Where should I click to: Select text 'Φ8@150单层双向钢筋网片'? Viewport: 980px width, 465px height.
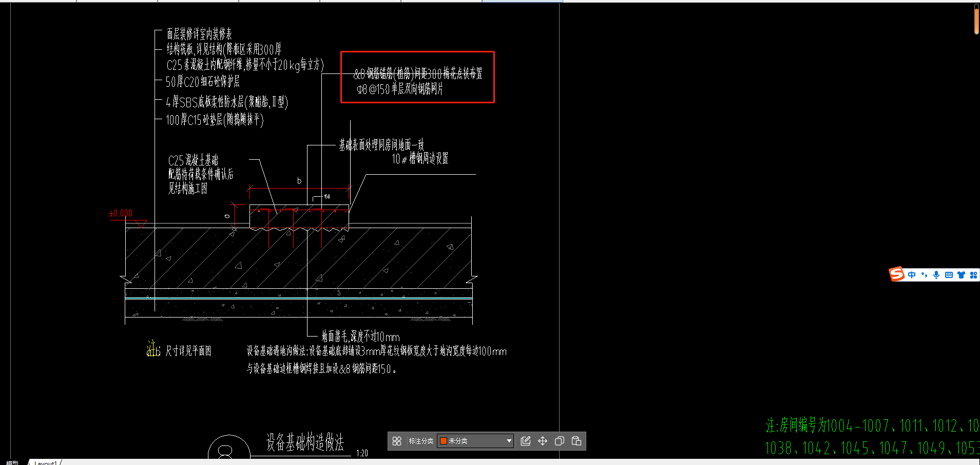400,89
